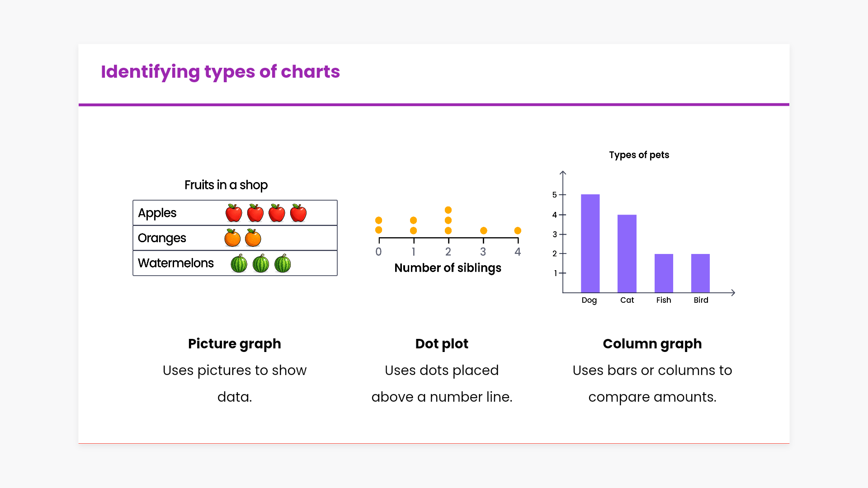Select the Cat bar in column graph
Viewport: 868px width, 488px height.
pyautogui.click(x=627, y=253)
